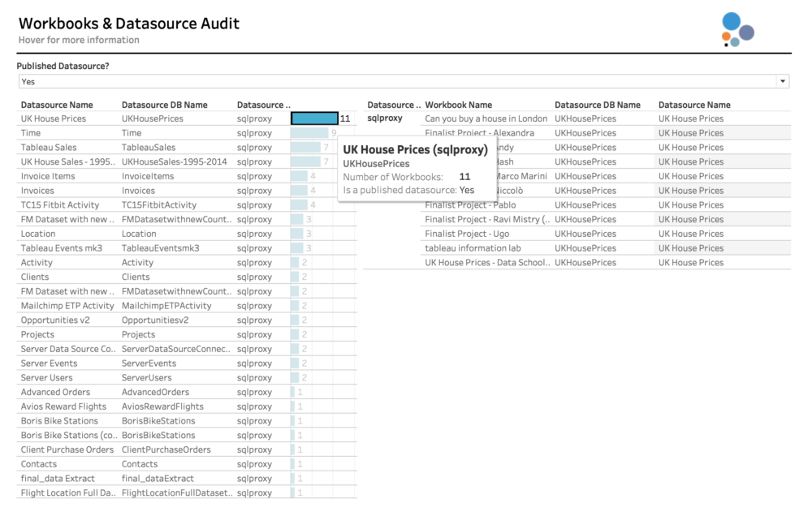Click the 'Hover for more information' subtitle
This screenshot has width=812, height=516.
[x=79, y=40]
